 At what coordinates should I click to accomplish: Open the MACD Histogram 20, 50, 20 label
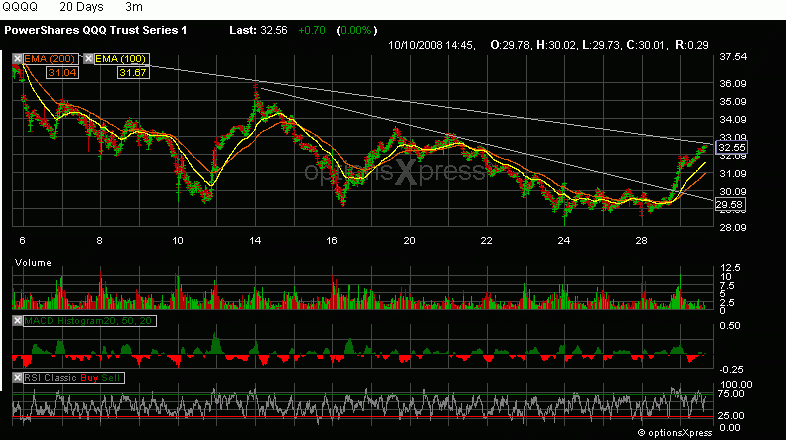88,321
